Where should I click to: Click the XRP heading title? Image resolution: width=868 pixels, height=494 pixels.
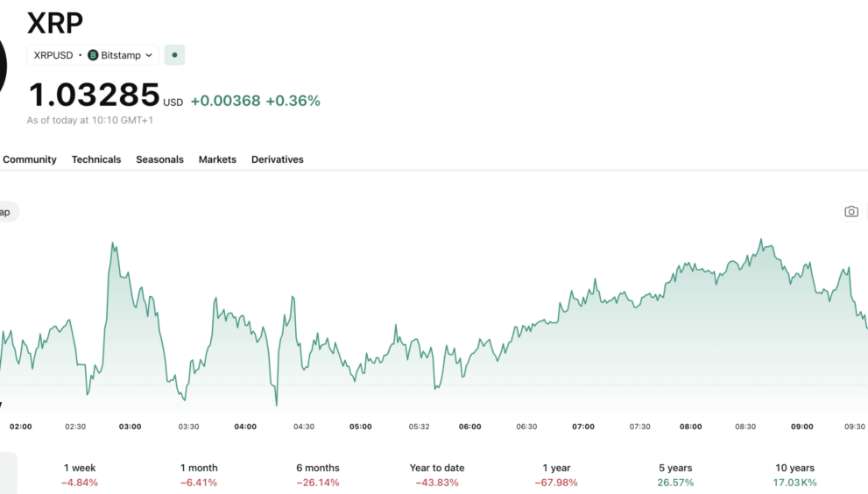click(55, 23)
